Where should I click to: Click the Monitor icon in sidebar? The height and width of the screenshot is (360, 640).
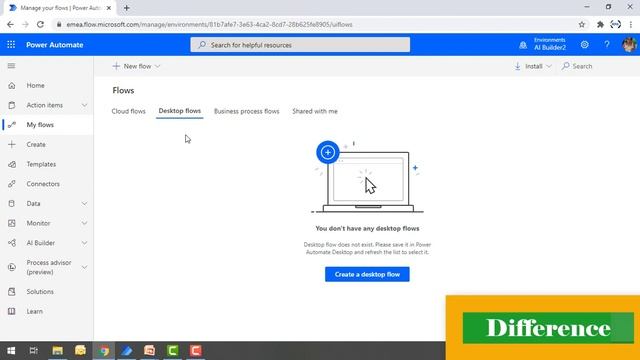(12, 223)
